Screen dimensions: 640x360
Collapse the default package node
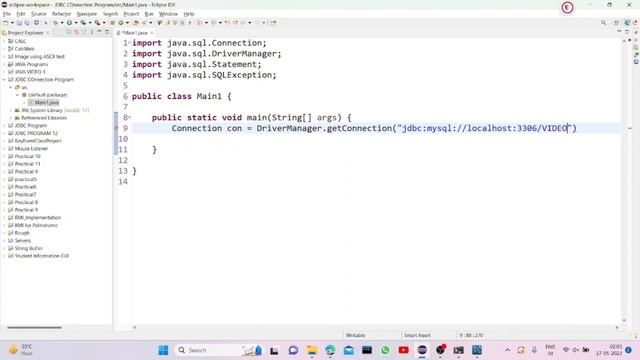click(x=17, y=95)
